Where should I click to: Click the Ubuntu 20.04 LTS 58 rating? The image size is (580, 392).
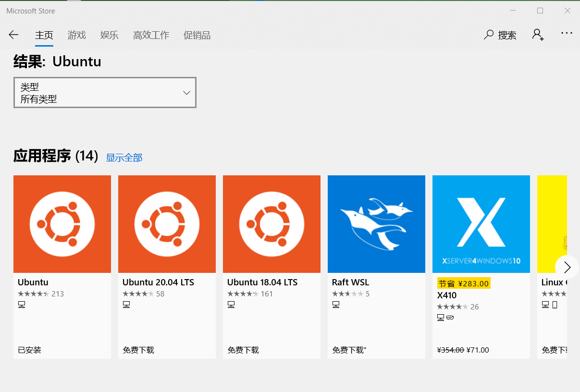pyautogui.click(x=143, y=294)
